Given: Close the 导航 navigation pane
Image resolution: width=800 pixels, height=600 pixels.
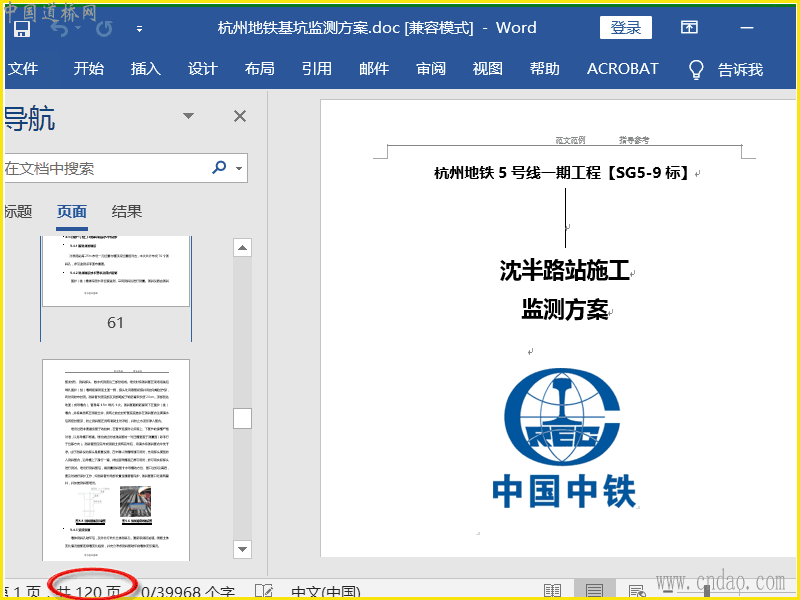Looking at the screenshot, I should (240, 116).
